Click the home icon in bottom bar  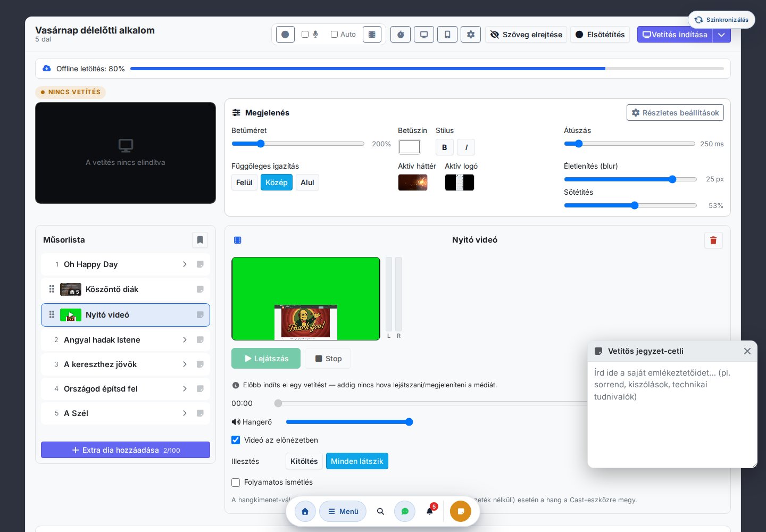point(305,511)
